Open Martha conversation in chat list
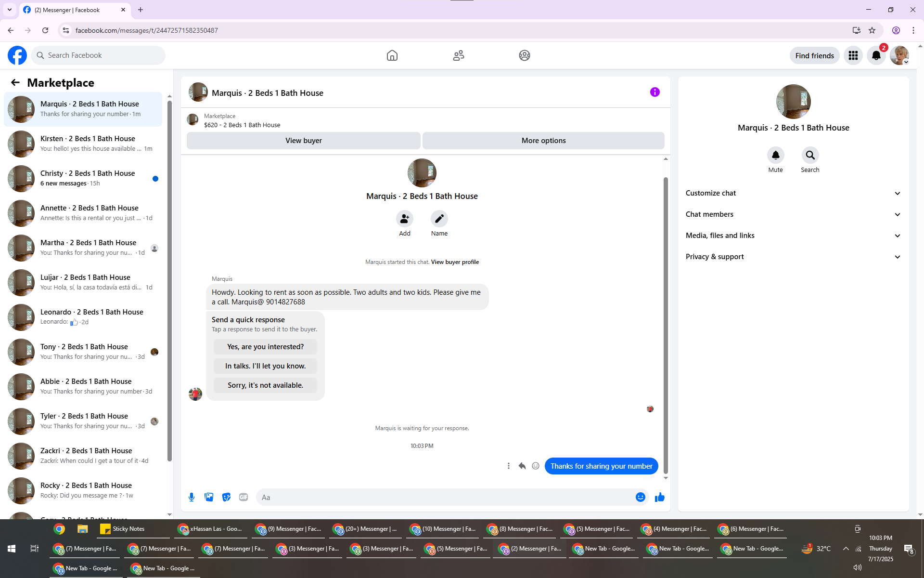This screenshot has height=578, width=924. coord(83,248)
